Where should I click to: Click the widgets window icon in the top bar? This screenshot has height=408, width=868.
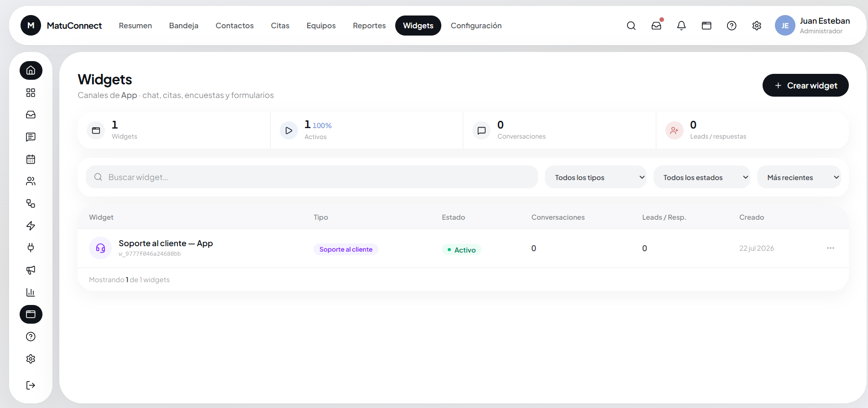tap(706, 26)
